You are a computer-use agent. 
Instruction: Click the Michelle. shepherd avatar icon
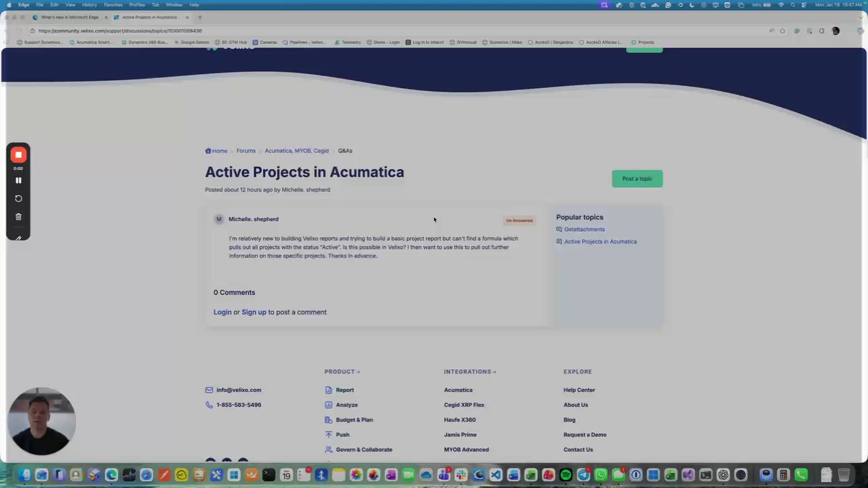point(218,219)
